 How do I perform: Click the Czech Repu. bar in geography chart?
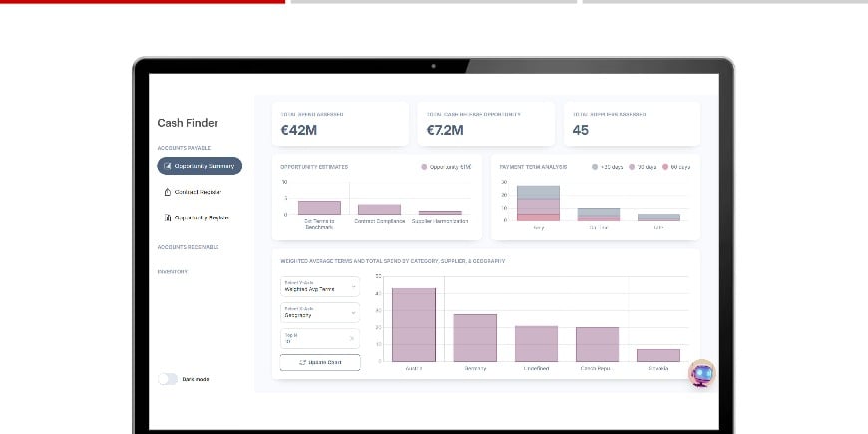(x=597, y=345)
